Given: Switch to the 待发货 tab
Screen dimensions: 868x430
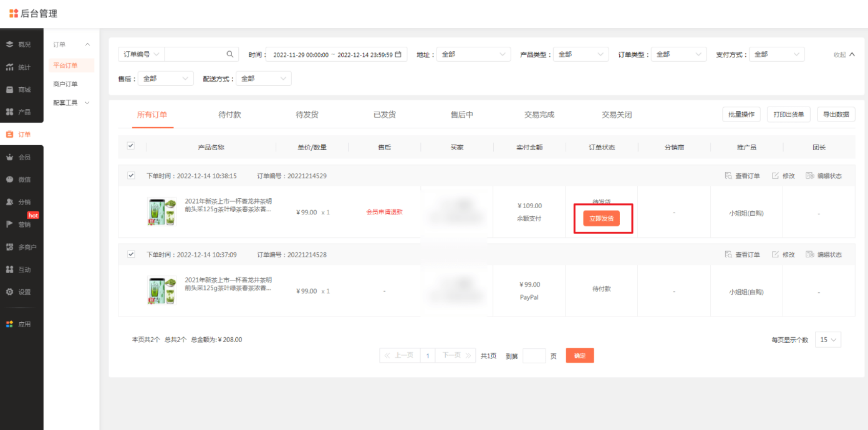Looking at the screenshot, I should [307, 115].
